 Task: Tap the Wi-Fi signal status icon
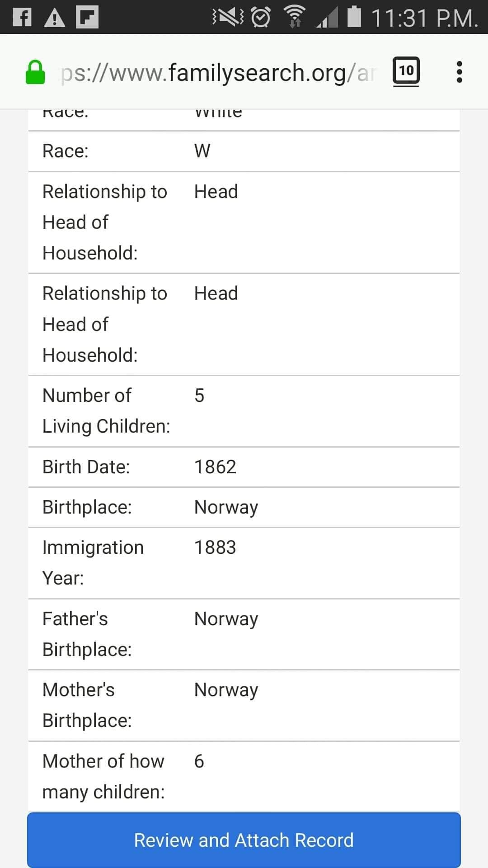[294, 18]
